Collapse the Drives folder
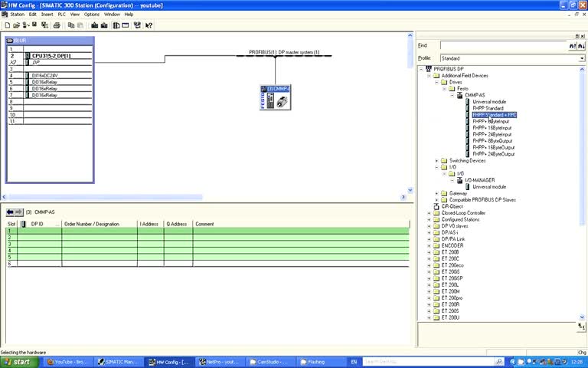Image resolution: width=588 pixels, height=368 pixels. pyautogui.click(x=436, y=82)
